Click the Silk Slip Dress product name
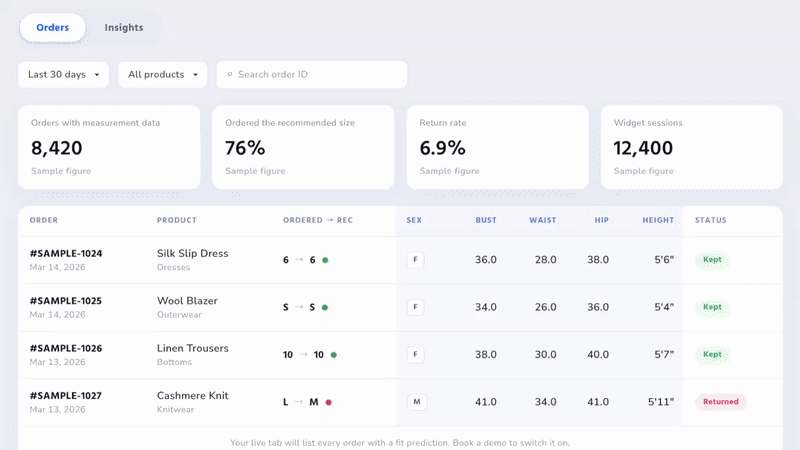The width and height of the screenshot is (800, 450). pos(192,254)
